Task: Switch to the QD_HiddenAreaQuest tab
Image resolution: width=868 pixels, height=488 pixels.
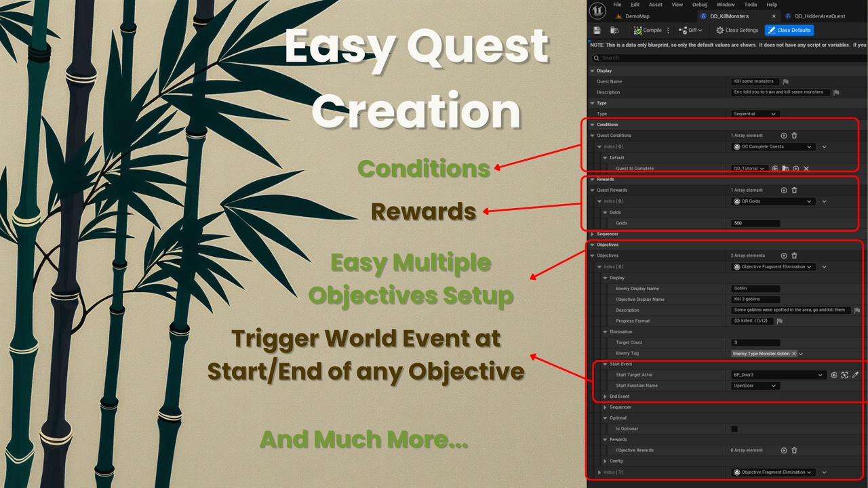Action: (x=815, y=16)
